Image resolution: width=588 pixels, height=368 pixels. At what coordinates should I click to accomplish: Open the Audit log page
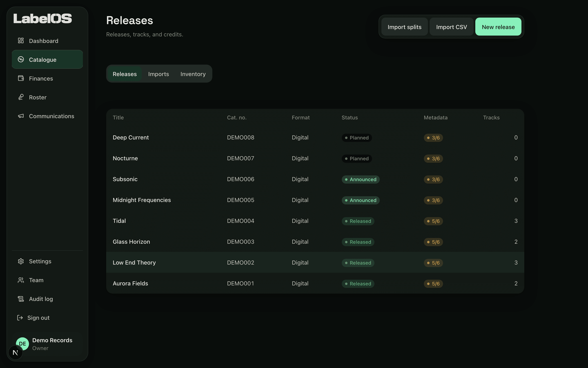pyautogui.click(x=47, y=299)
